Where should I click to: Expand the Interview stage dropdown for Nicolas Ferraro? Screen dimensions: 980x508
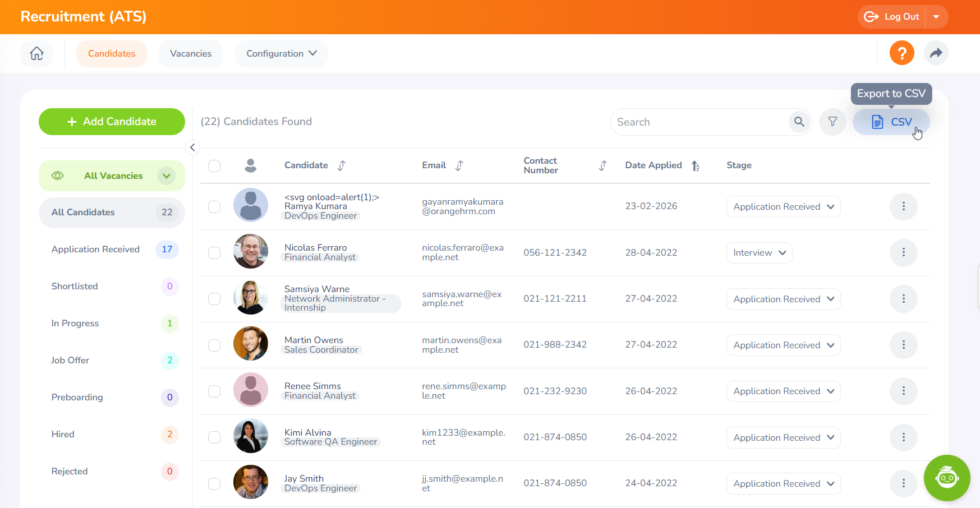759,253
